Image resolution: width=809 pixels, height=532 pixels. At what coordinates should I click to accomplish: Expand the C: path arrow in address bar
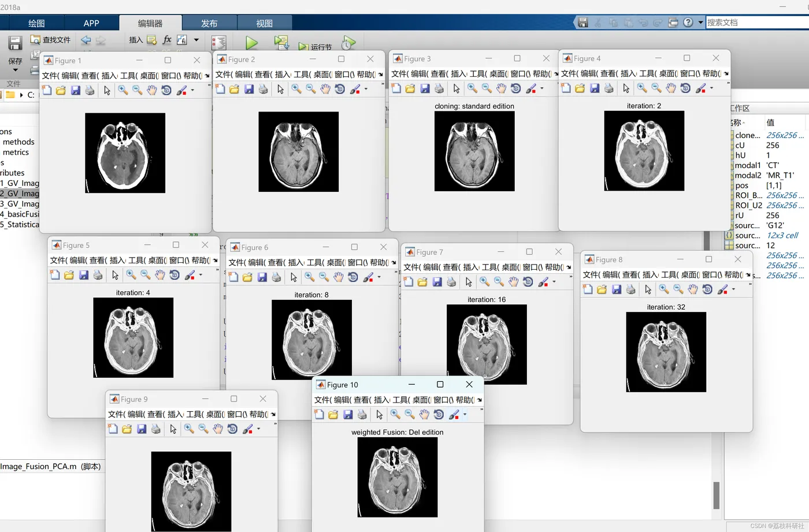(21, 95)
